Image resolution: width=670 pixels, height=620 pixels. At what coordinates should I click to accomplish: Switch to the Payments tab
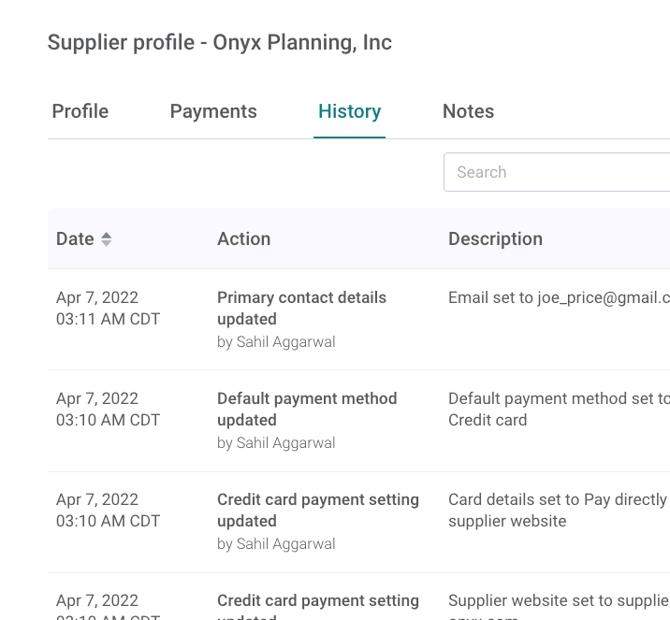coord(213,112)
